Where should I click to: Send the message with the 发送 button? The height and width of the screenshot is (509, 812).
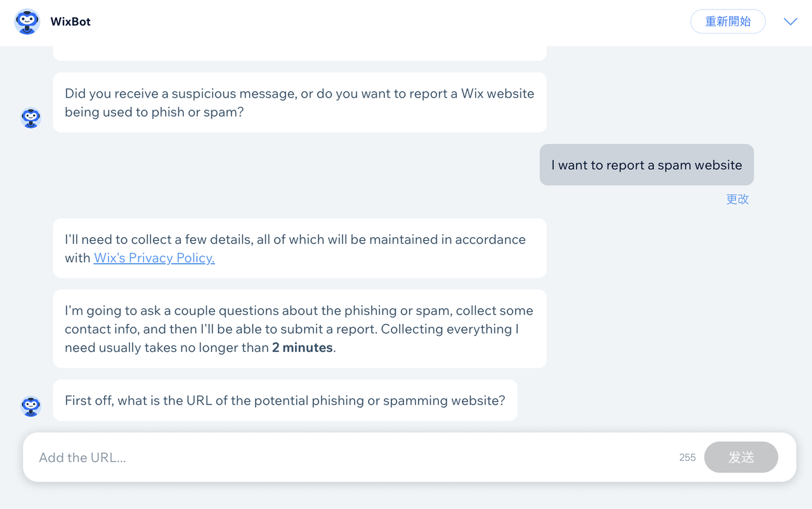(x=741, y=457)
